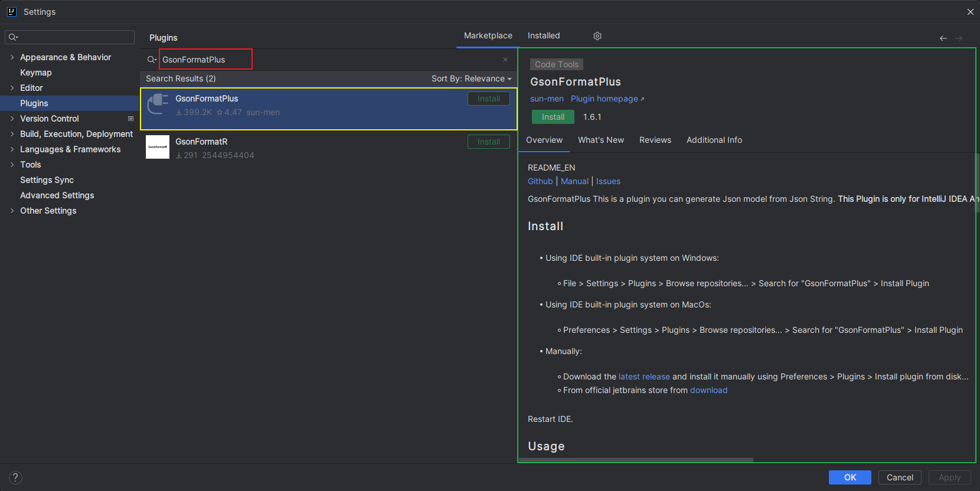The width and height of the screenshot is (980, 491).
Task: Close the Settings window
Action: [971, 12]
